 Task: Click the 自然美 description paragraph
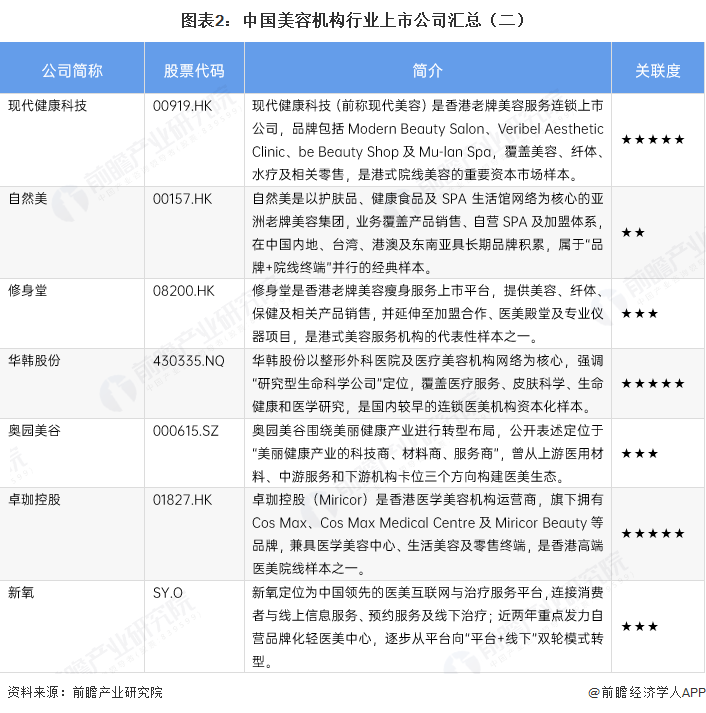click(x=428, y=233)
